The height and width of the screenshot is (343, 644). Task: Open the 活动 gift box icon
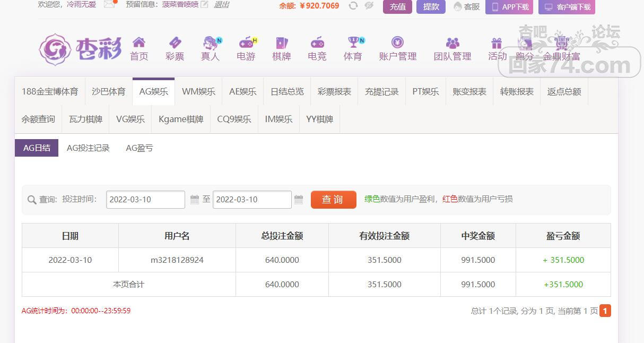click(497, 43)
